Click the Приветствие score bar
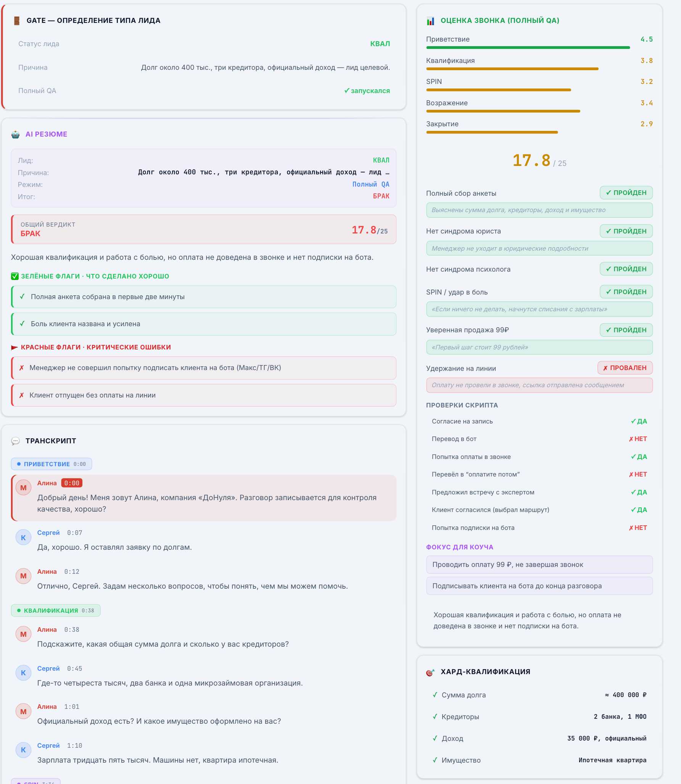Image resolution: width=681 pixels, height=784 pixels. [528, 48]
